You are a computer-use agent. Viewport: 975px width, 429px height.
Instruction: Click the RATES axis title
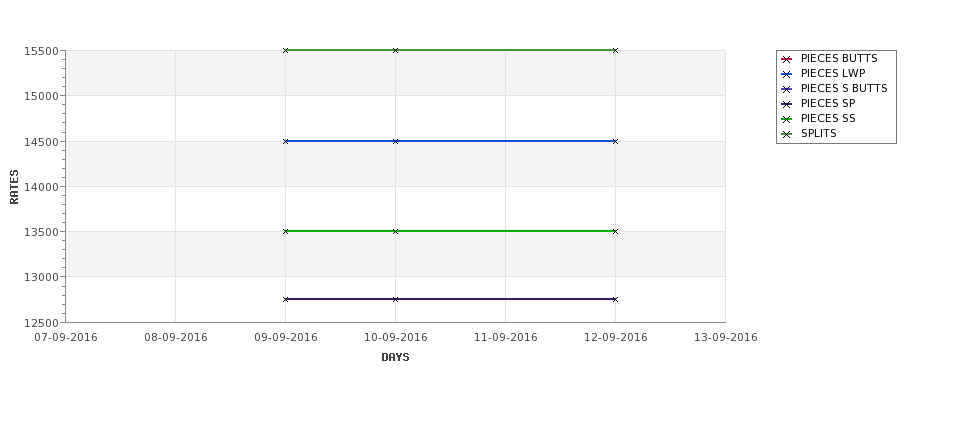point(14,187)
